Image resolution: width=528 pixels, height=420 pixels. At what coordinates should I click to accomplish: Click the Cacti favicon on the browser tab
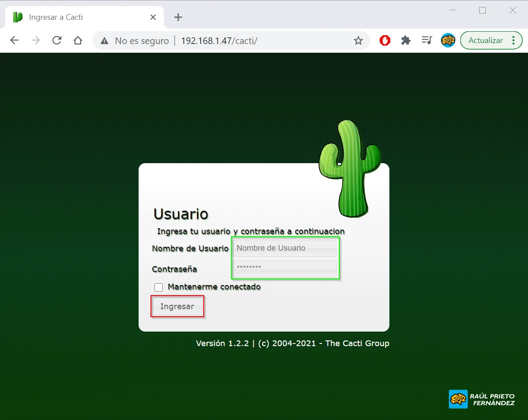[x=17, y=17]
